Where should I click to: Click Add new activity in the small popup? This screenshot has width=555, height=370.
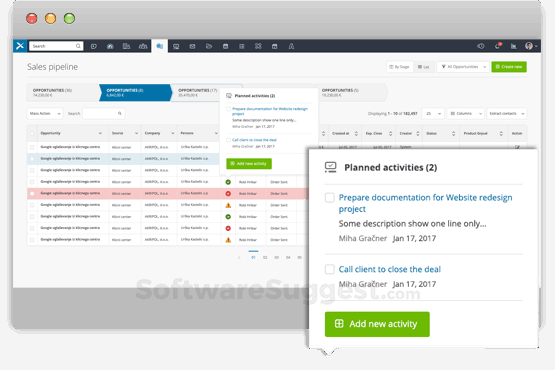pyautogui.click(x=249, y=164)
